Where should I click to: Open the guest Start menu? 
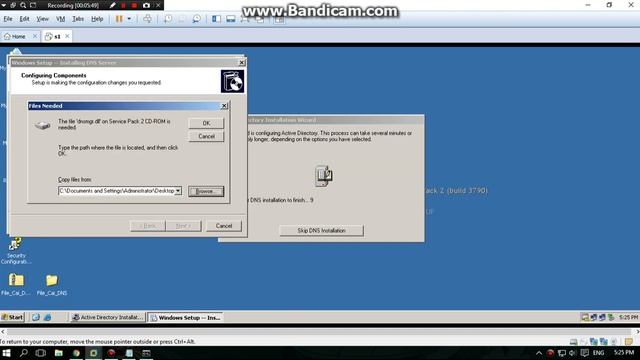[13, 317]
